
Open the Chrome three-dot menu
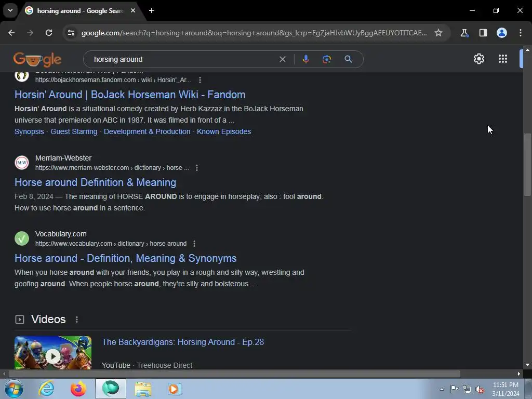tap(521, 33)
